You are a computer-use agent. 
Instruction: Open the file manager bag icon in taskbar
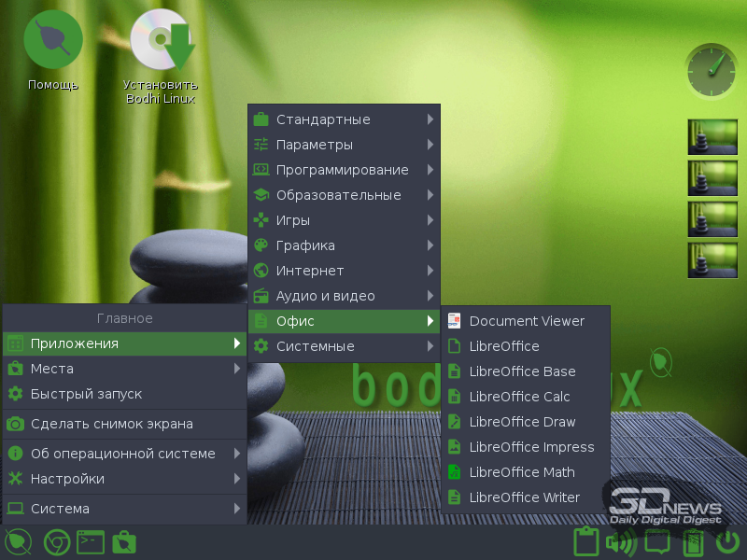(x=124, y=543)
